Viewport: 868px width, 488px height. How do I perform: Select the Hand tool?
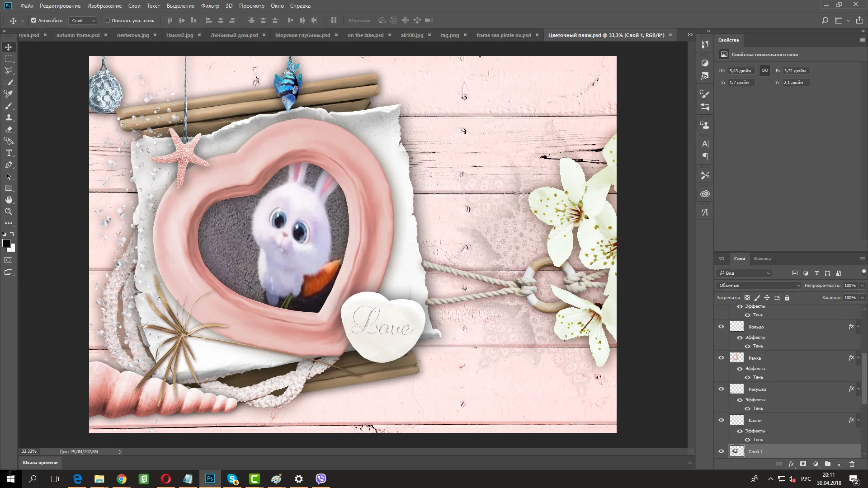pyautogui.click(x=9, y=200)
